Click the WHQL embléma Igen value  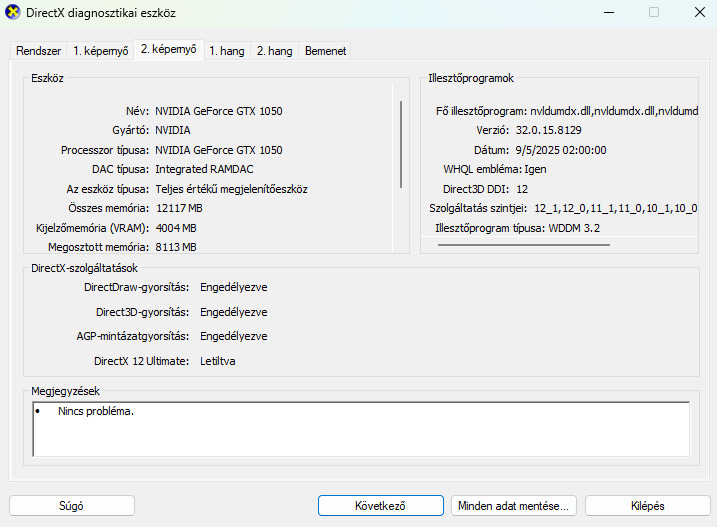[535, 169]
